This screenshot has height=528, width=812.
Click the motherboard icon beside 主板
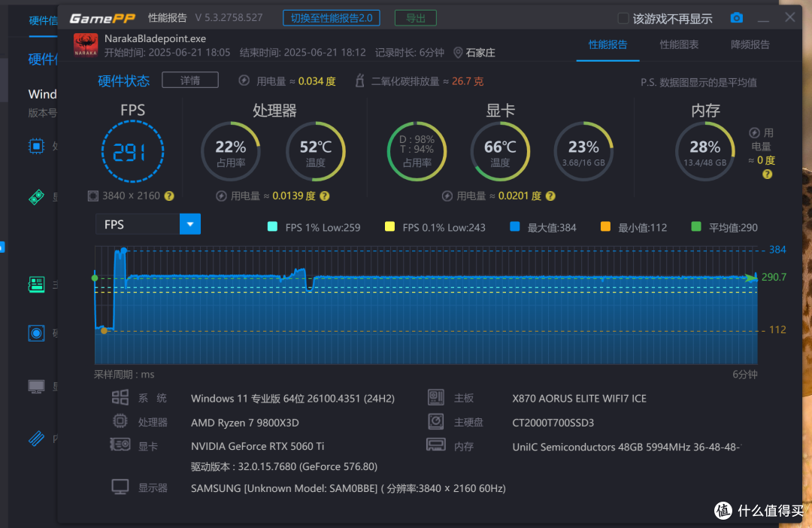pos(436,397)
